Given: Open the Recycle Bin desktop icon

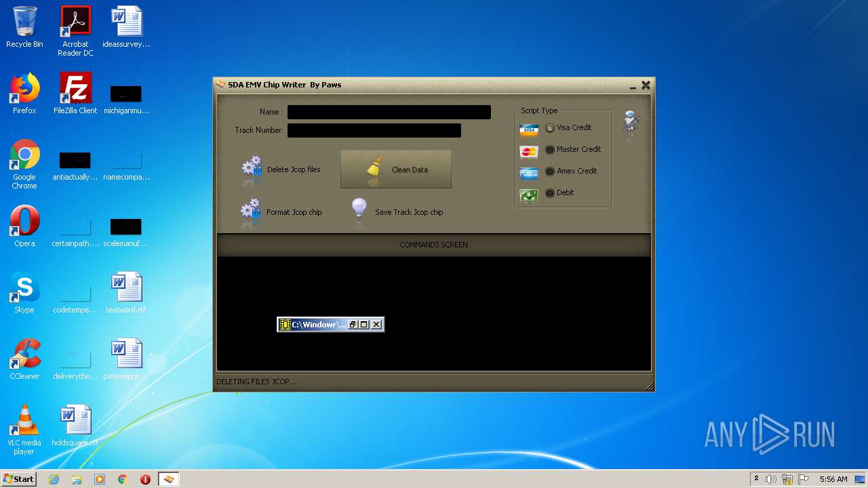Looking at the screenshot, I should (24, 27).
